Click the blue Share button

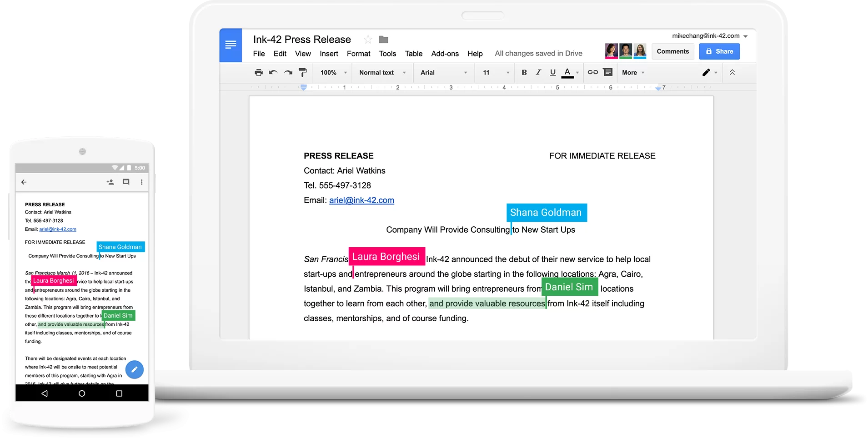(719, 51)
